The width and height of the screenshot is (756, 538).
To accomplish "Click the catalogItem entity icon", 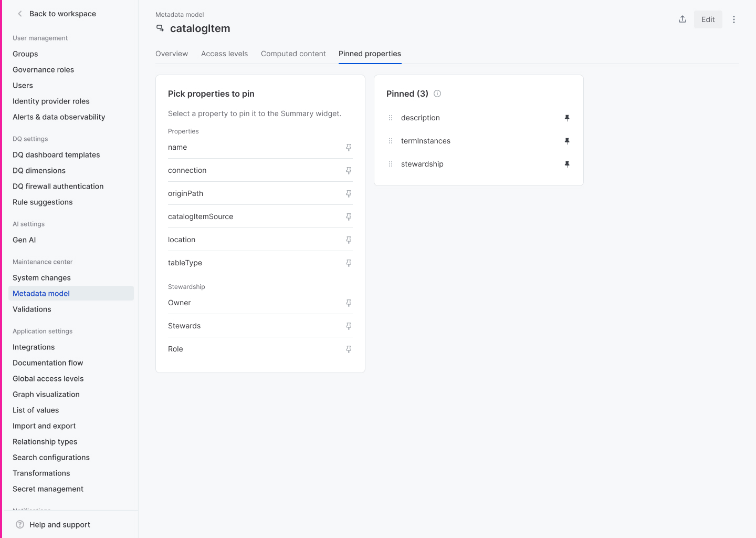I will pyautogui.click(x=160, y=28).
